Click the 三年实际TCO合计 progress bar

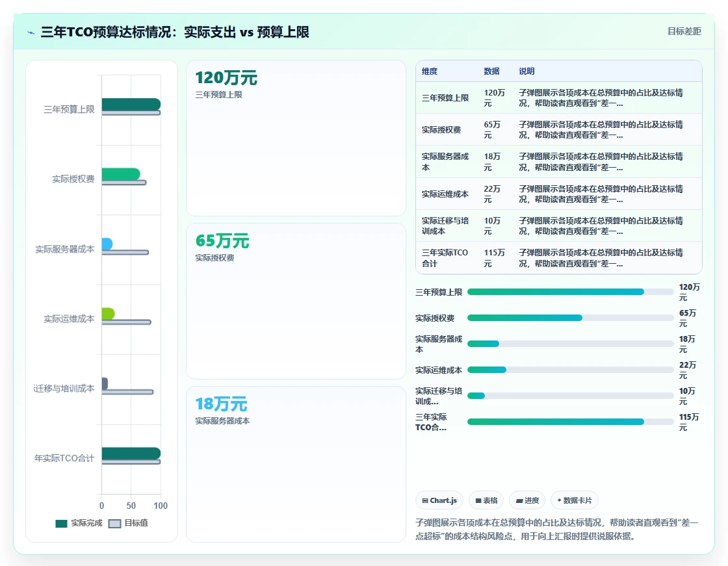(570, 422)
